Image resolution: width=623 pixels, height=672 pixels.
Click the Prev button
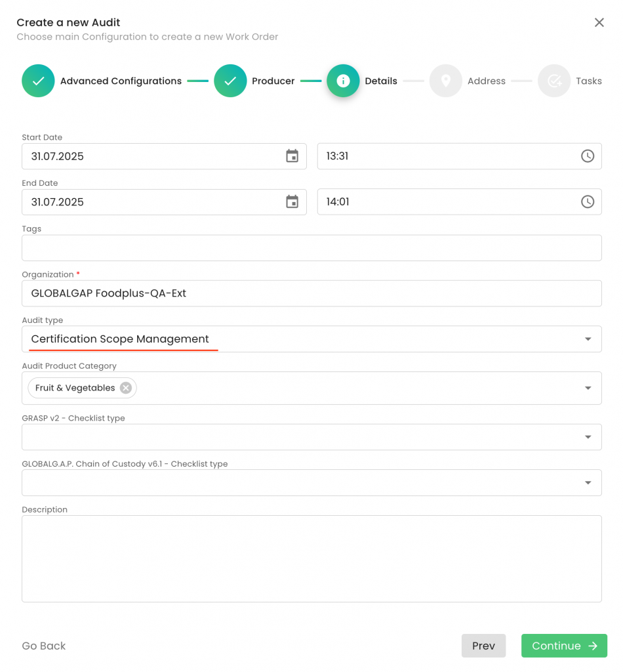click(x=483, y=646)
